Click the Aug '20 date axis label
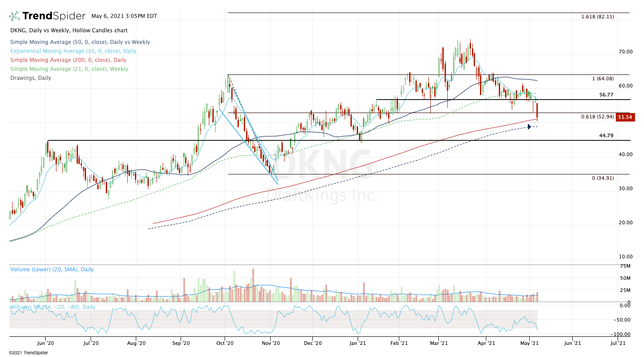This screenshot has width=644, height=357. coord(136,344)
